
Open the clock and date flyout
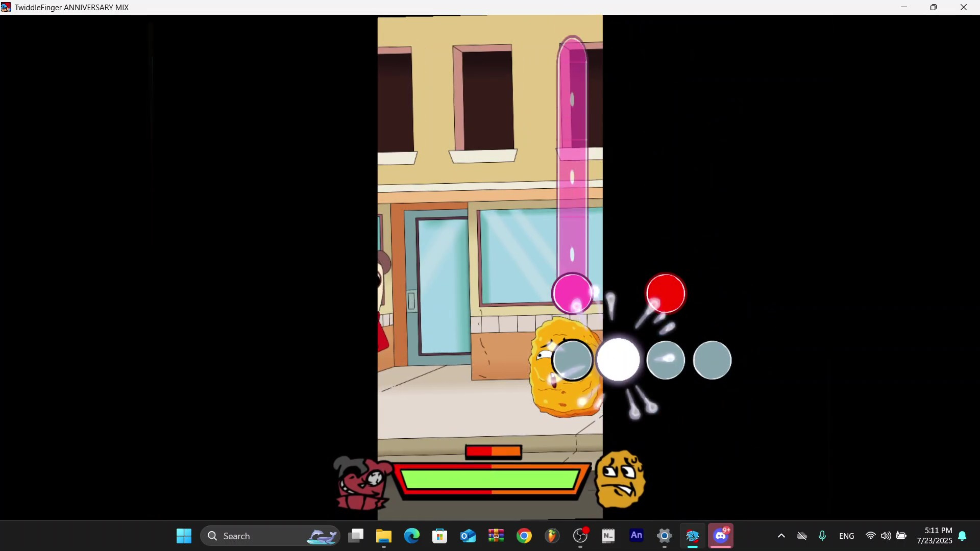(x=934, y=536)
